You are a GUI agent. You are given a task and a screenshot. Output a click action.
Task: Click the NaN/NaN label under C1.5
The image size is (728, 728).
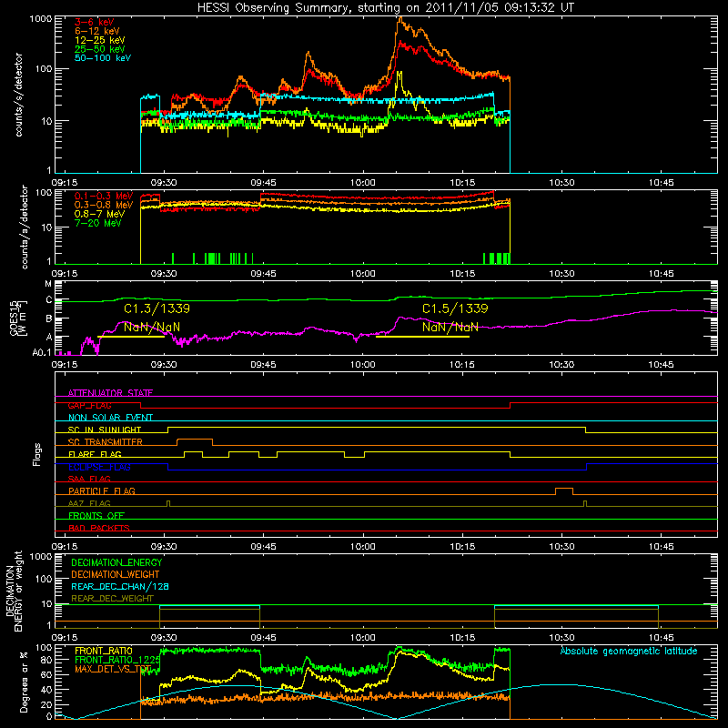tap(450, 328)
